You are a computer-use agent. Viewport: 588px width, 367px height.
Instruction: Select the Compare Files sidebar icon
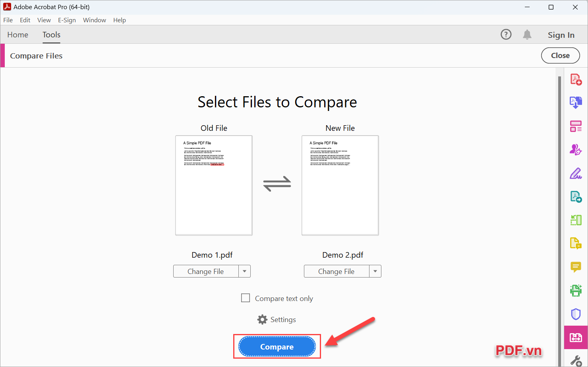click(576, 338)
